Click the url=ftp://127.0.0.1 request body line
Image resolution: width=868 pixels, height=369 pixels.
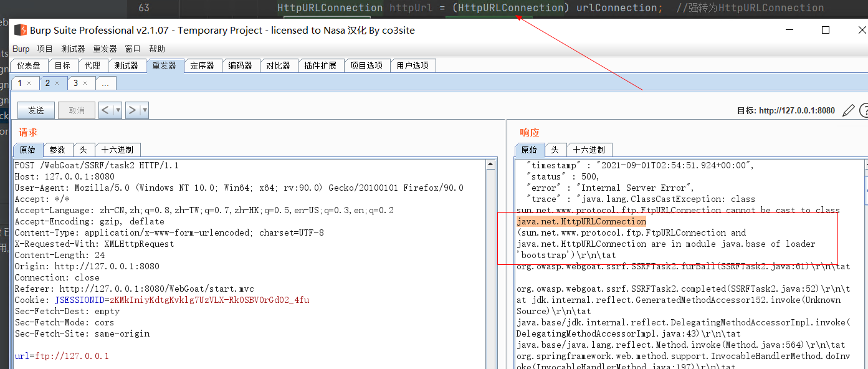(62, 356)
